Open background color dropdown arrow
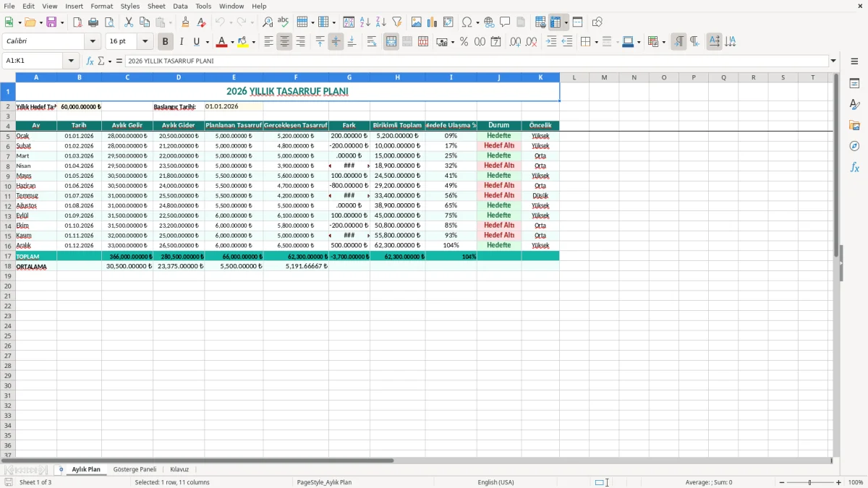The image size is (868, 488). tap(253, 42)
